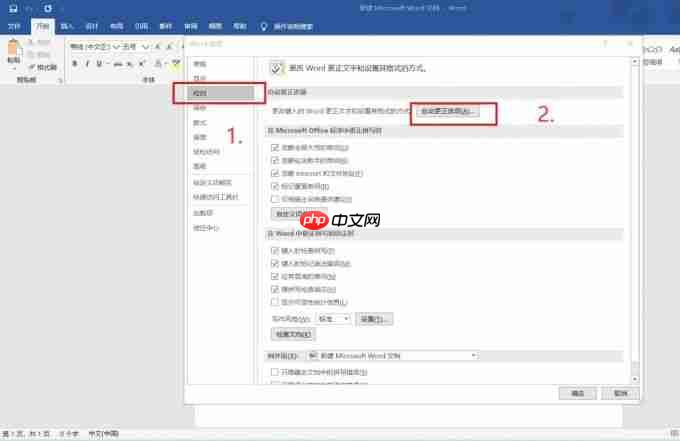Open the underline style dropdown arrow
This screenshot has height=441, width=680.
pyautogui.click(x=107, y=64)
